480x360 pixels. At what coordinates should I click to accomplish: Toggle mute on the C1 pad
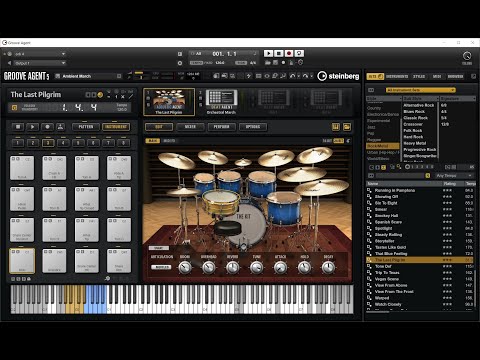click(x=14, y=252)
